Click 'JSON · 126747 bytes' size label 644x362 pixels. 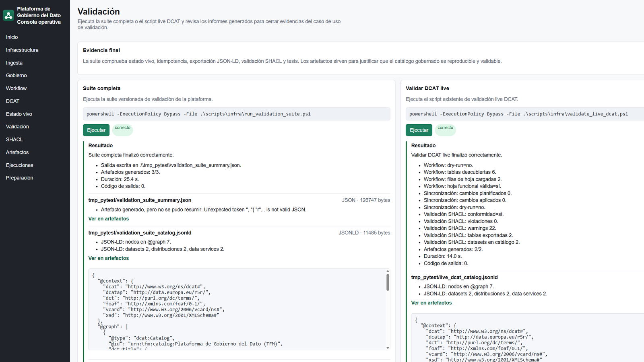click(x=366, y=200)
